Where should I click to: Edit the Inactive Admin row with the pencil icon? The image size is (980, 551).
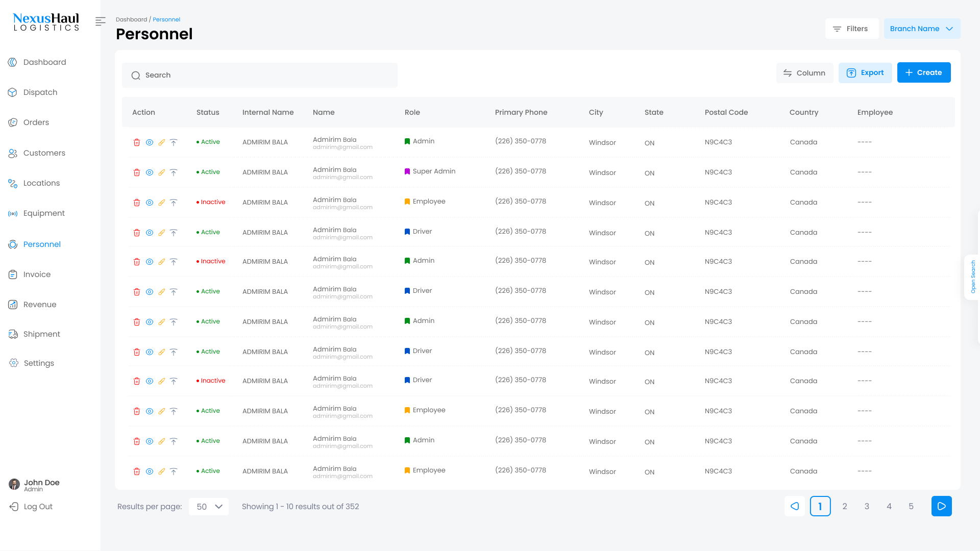tap(161, 262)
